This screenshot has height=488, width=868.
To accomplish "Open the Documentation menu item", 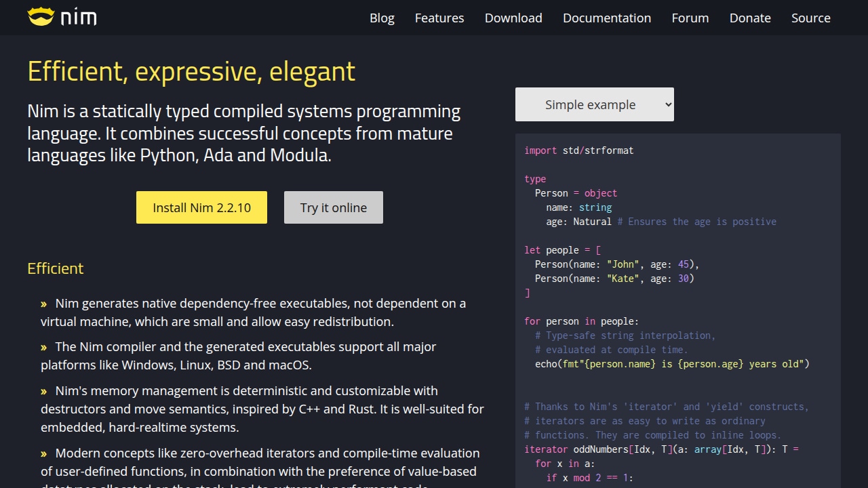I will coord(607,18).
